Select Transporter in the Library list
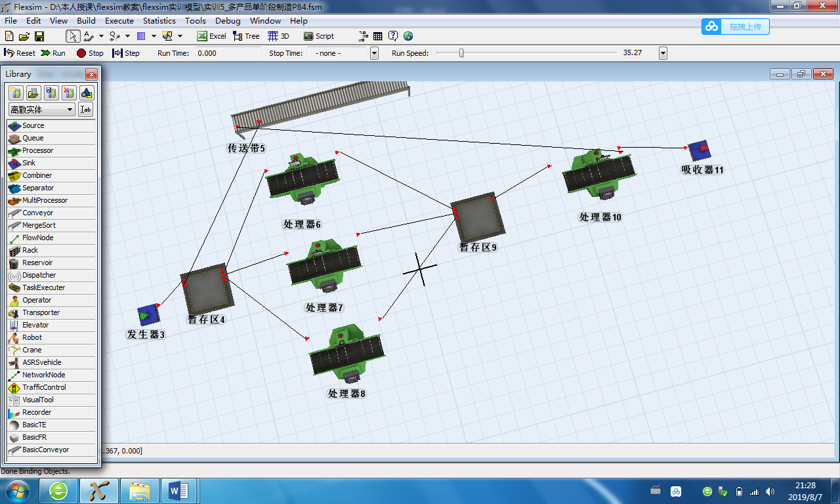Viewport: 840px width, 504px height. coord(51,312)
